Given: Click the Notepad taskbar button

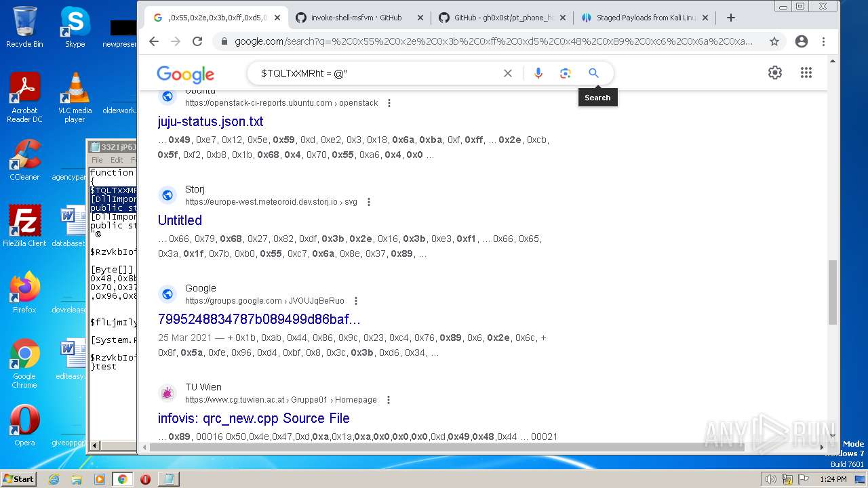Looking at the screenshot, I should click(x=168, y=479).
